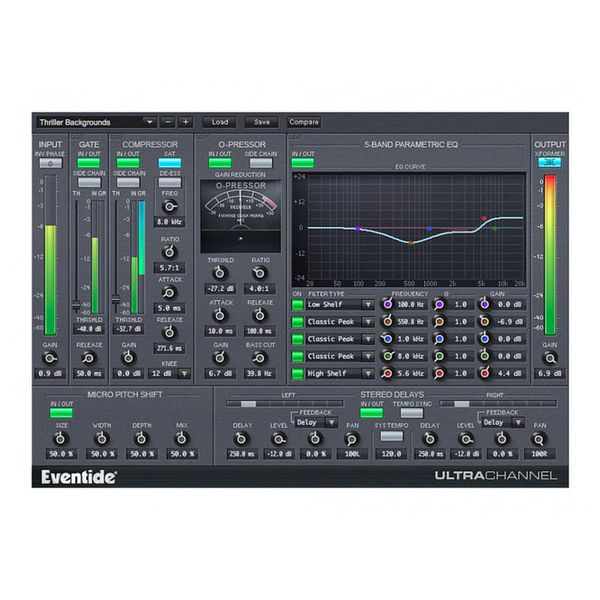Toggle the Stereo Delays Tempo Sync switch
The width and height of the screenshot is (600, 600).
[412, 413]
